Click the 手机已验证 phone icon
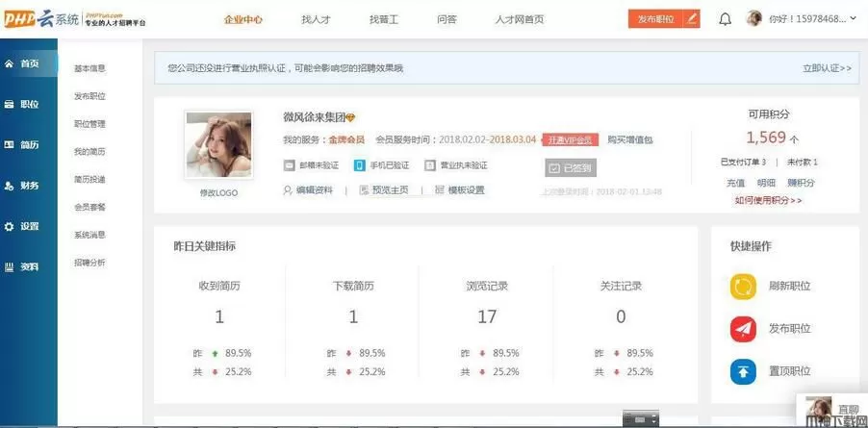This screenshot has height=428, width=868. pyautogui.click(x=360, y=165)
